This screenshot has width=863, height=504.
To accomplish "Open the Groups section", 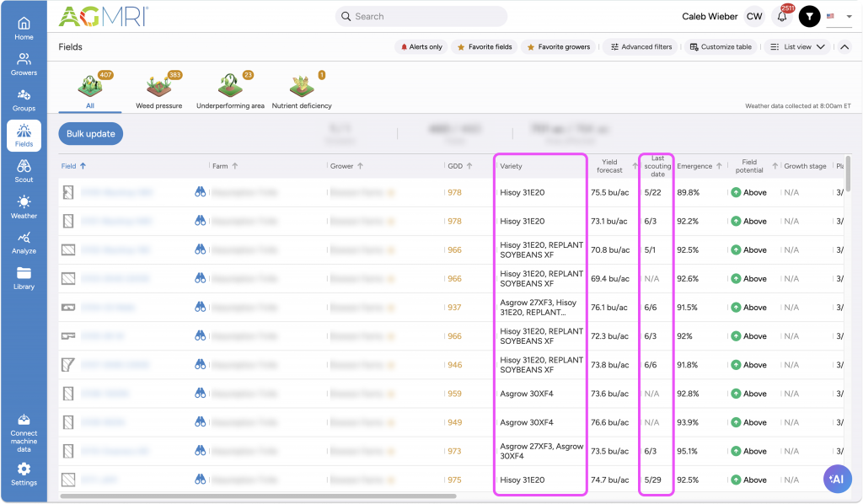I will [24, 100].
